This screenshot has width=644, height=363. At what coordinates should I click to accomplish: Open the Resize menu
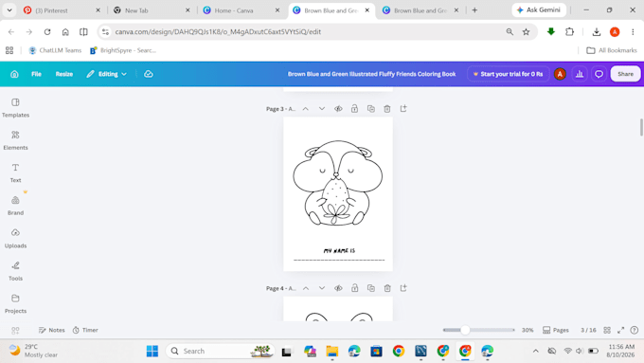(64, 74)
